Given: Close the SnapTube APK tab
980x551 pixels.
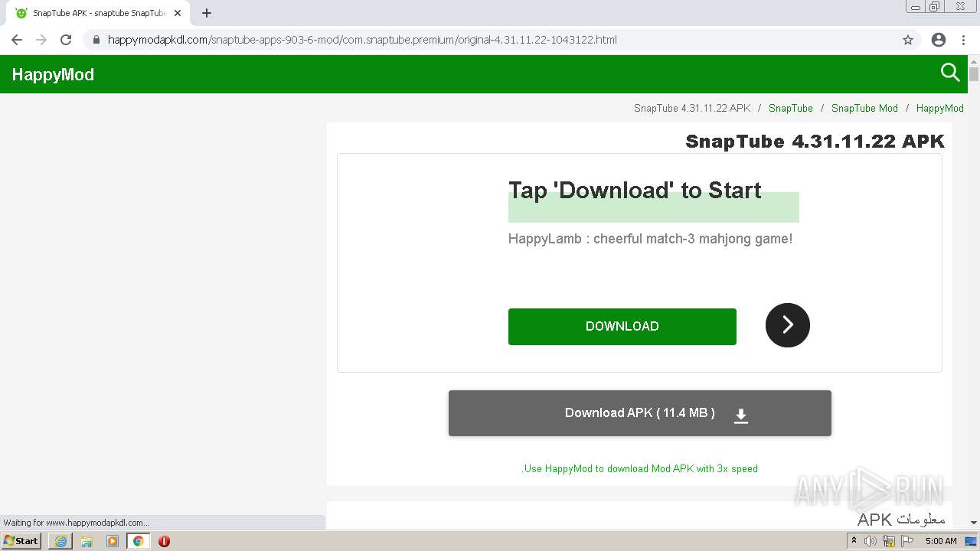Looking at the screenshot, I should pos(178,13).
